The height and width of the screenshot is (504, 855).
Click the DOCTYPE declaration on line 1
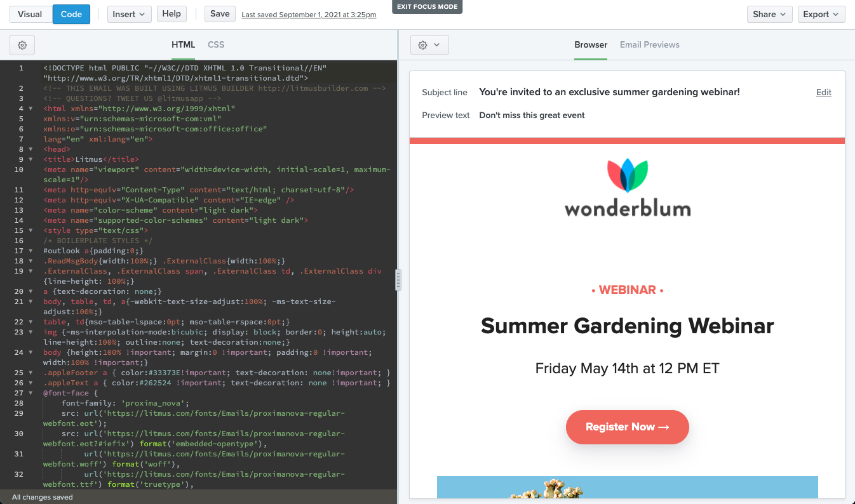185,73
